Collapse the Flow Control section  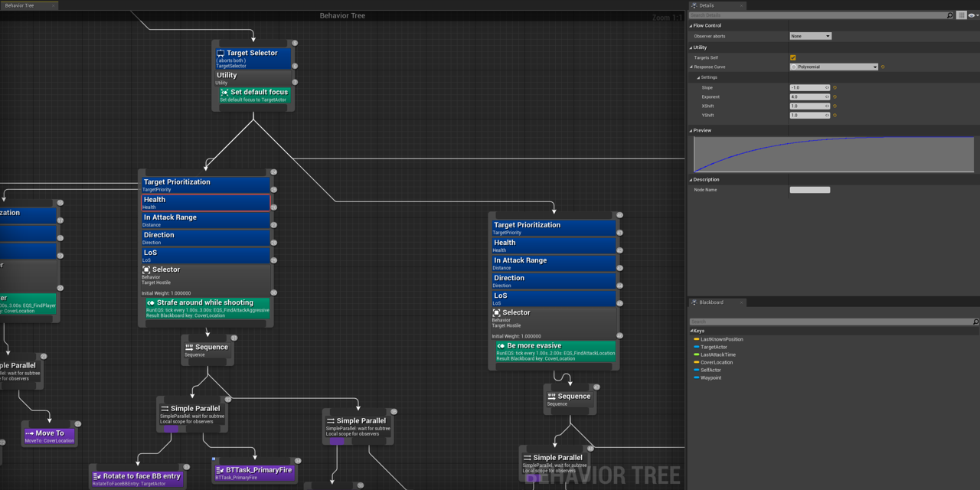point(691,24)
